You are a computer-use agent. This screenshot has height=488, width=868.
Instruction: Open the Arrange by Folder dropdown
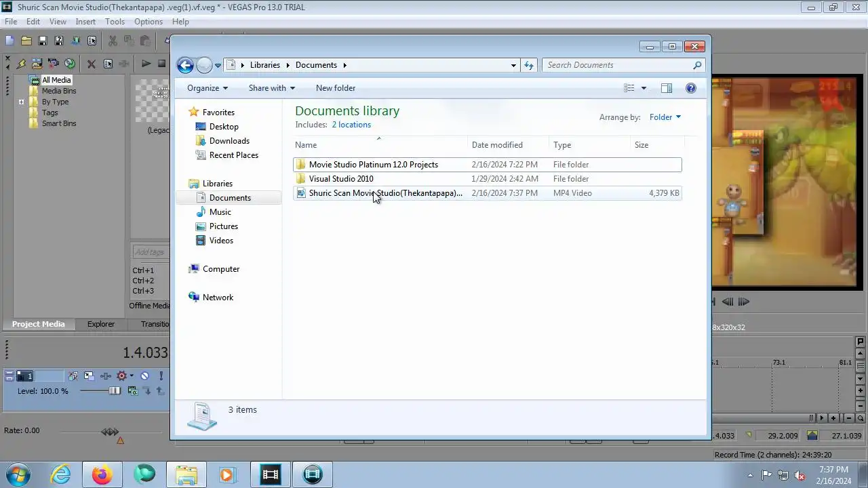(665, 117)
